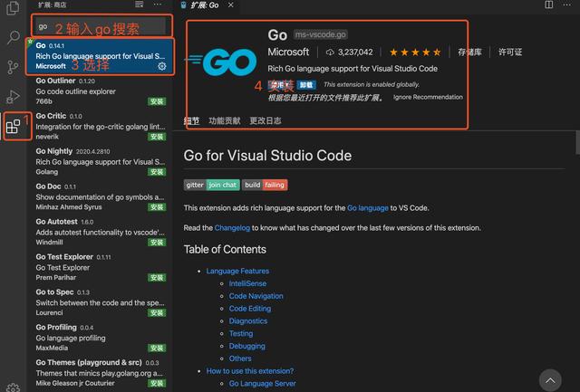Screen dimensions: 580x392
Task: Close the 扩展: Go tab
Action: [x=231, y=5]
